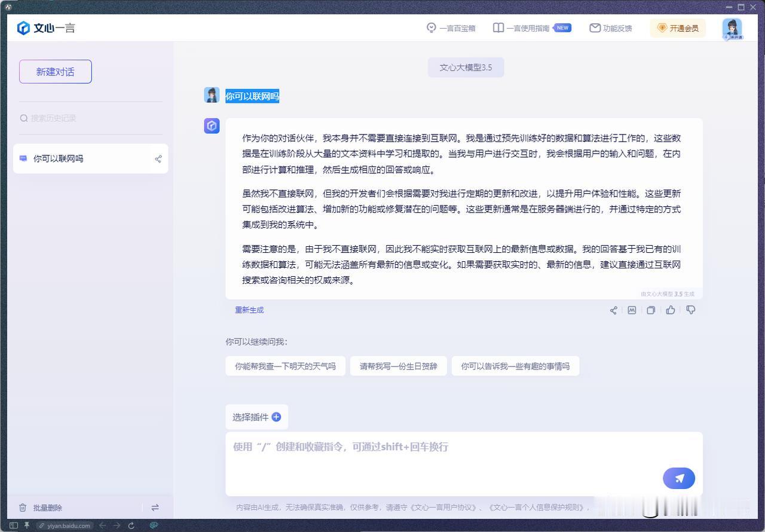Select suggestion 请帮我写一份生日贺辞

pos(399,366)
